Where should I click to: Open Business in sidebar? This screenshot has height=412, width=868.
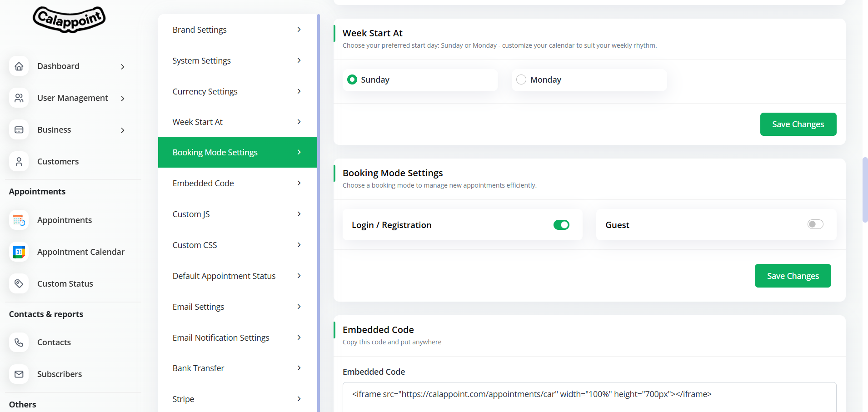coord(54,130)
